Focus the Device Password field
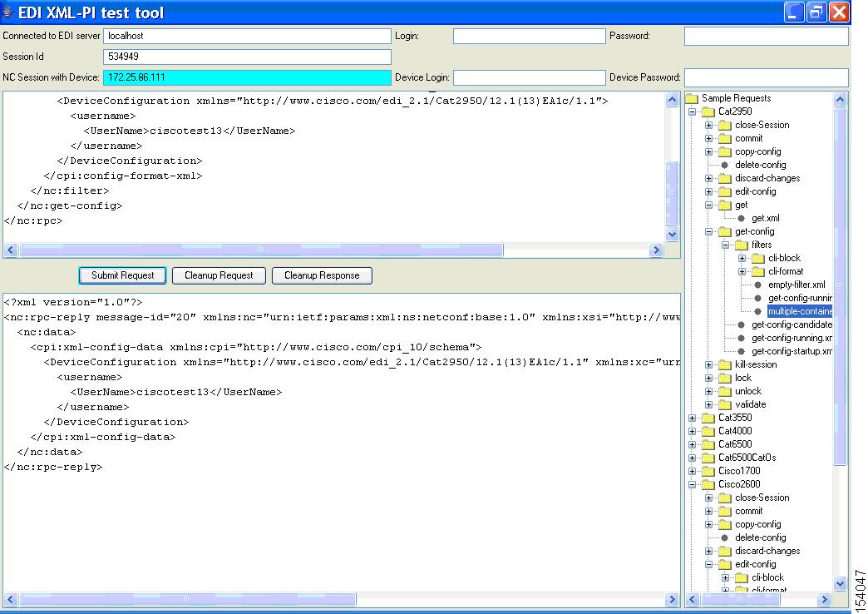 click(766, 77)
